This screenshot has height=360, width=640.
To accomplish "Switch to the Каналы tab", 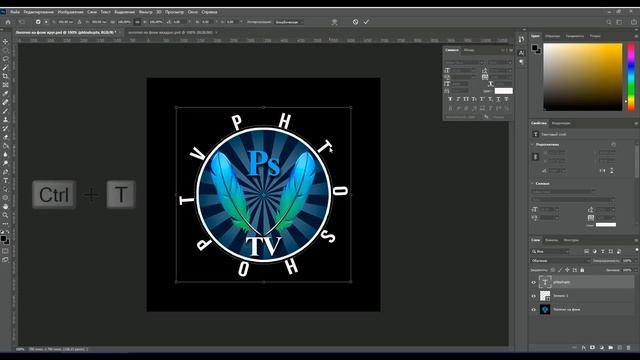I will (551, 240).
